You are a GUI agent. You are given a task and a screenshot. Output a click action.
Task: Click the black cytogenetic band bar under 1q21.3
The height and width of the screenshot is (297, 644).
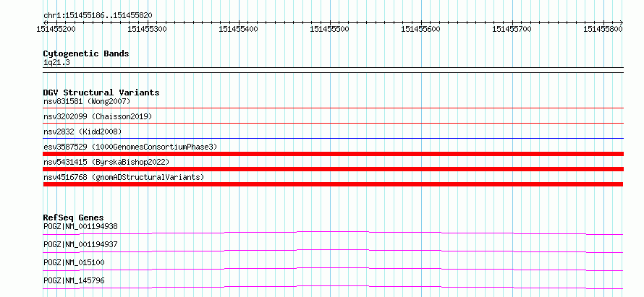click(333, 70)
